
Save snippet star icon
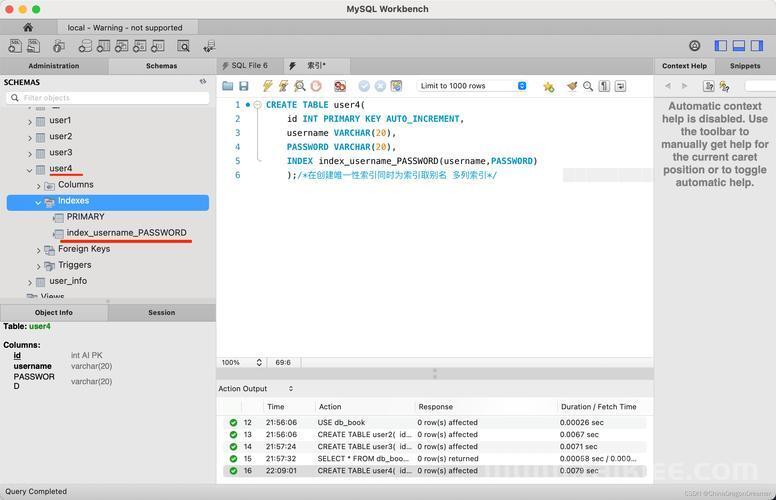(x=548, y=87)
